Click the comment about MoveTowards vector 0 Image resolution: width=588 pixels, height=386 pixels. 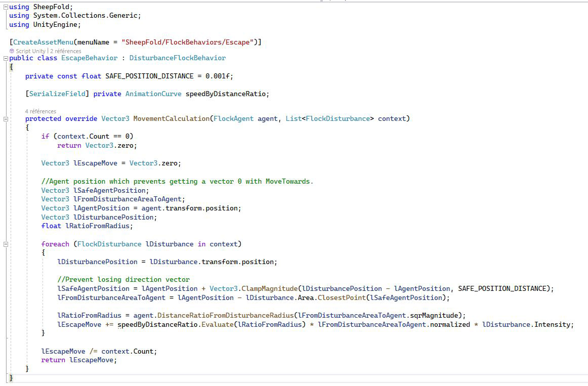pyautogui.click(x=177, y=182)
